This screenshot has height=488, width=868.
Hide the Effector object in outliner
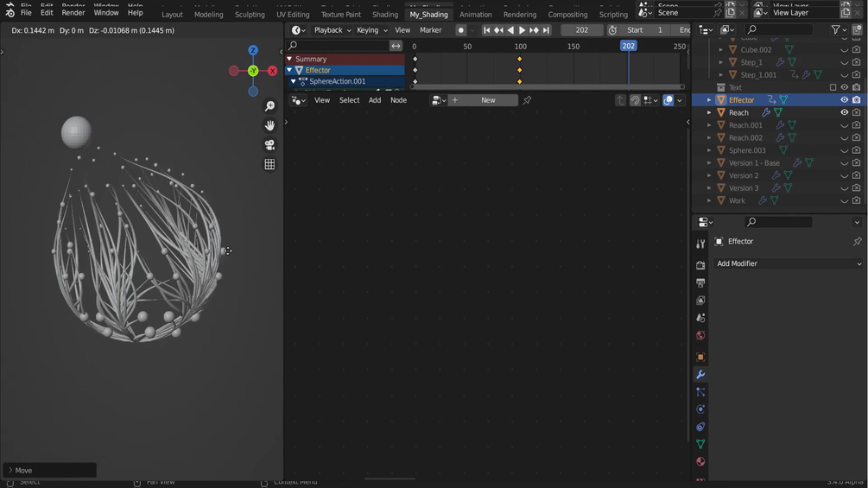[x=844, y=100]
